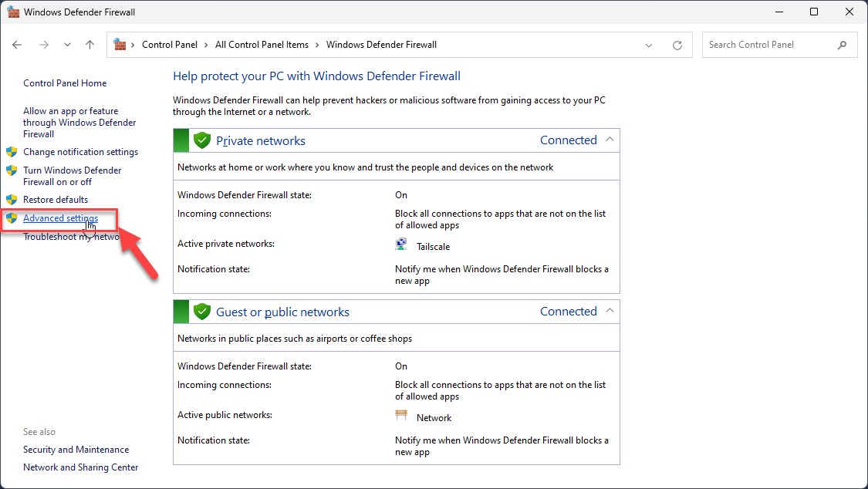Go up one level with Up arrow
Image resolution: width=868 pixels, height=489 pixels.
(90, 45)
